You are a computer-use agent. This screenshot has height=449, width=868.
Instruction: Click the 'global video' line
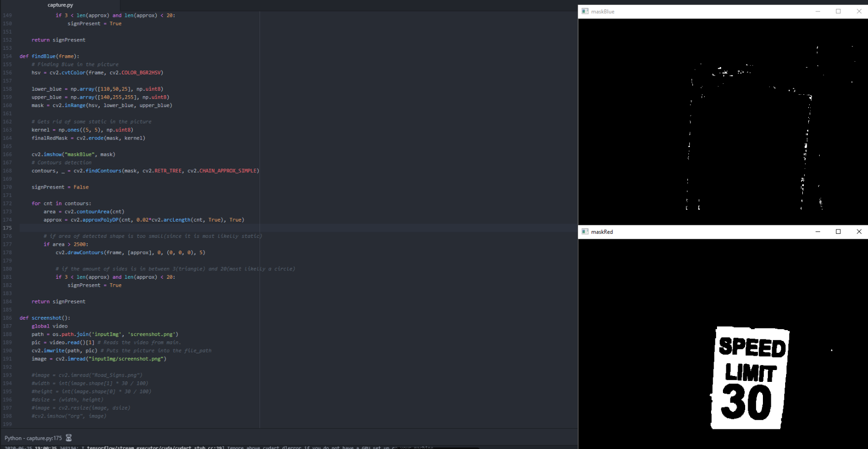point(49,326)
